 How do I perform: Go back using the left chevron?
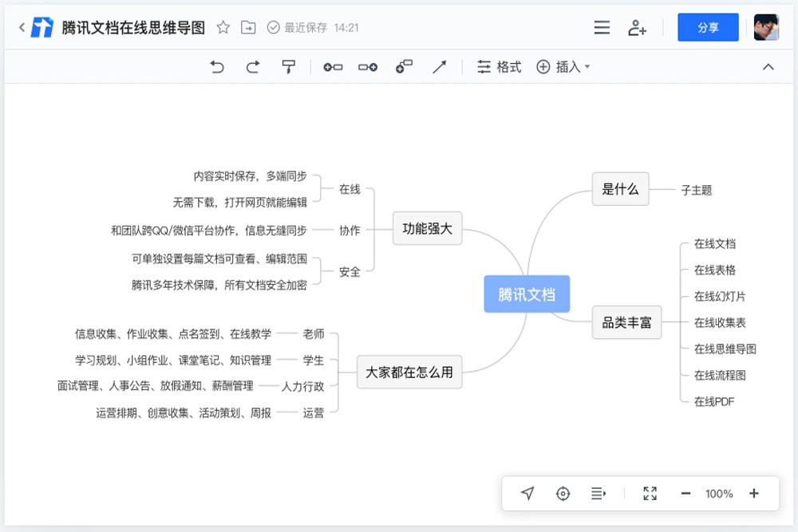(x=22, y=28)
